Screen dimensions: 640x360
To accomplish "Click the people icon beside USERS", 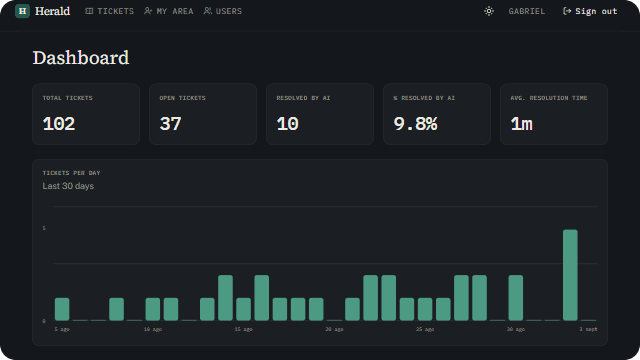I will (208, 11).
